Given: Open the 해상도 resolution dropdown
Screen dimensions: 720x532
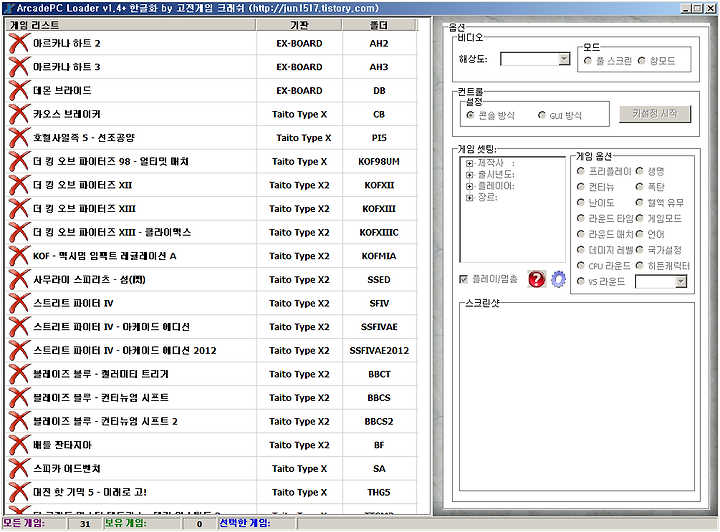Looking at the screenshot, I should (x=564, y=59).
